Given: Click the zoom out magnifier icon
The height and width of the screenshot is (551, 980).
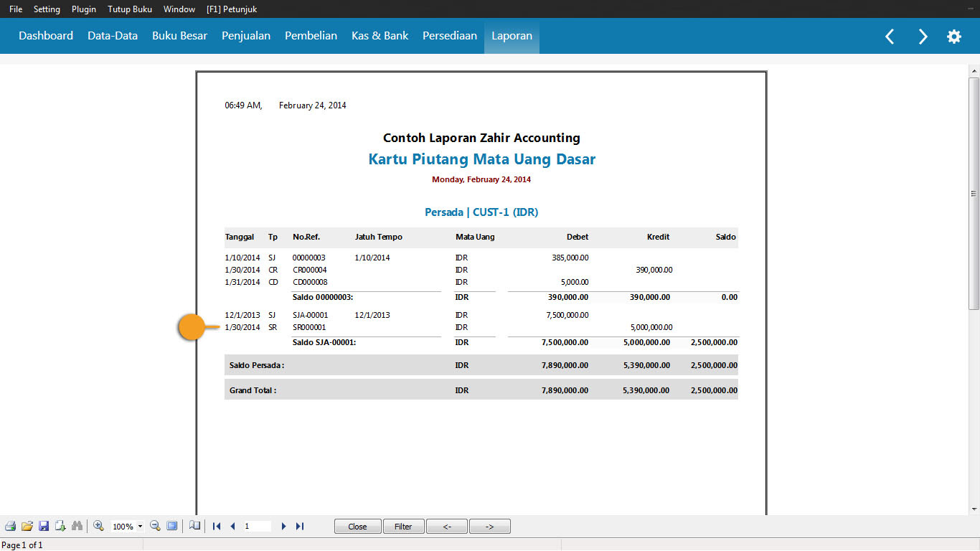Looking at the screenshot, I should tap(155, 526).
